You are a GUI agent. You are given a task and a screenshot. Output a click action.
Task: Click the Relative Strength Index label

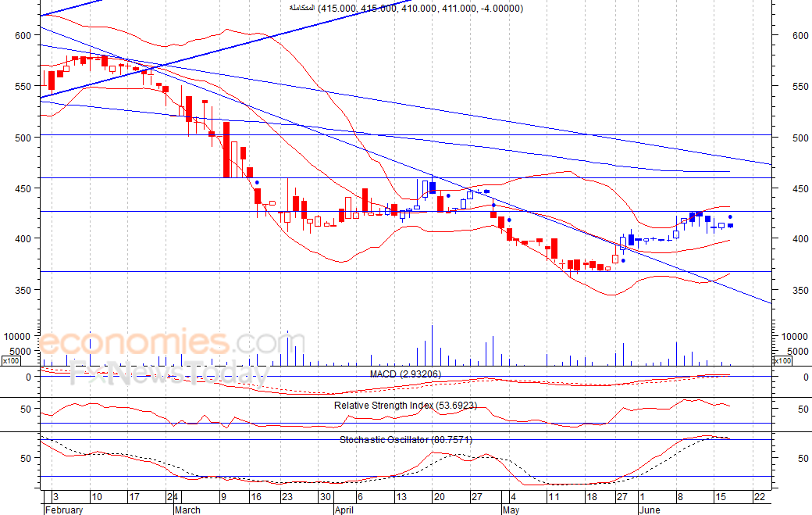coord(405,406)
